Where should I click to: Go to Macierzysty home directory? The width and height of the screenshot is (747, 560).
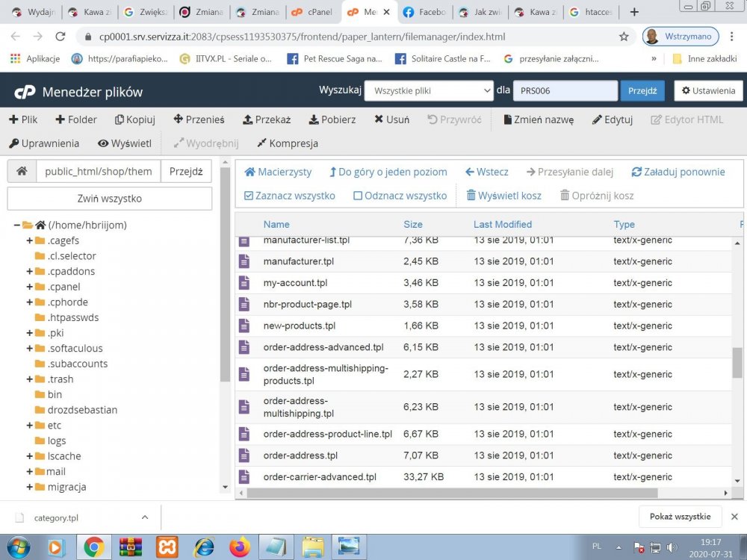tap(278, 172)
